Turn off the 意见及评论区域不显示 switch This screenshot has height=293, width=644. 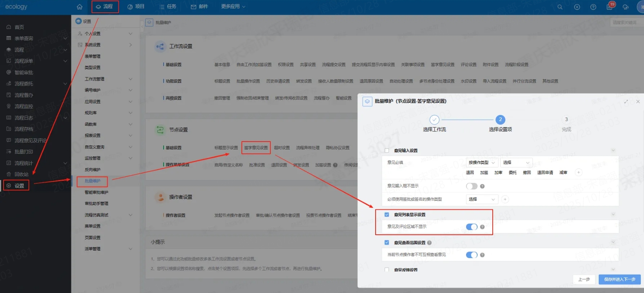click(x=472, y=227)
